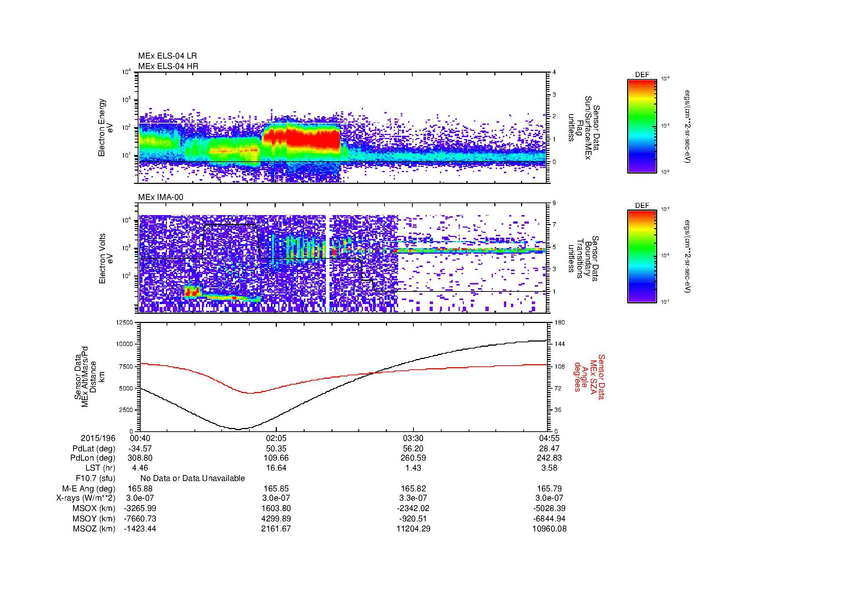The width and height of the screenshot is (868, 613).
Task: Click MSOX value -2342.02
Action: coord(413,508)
